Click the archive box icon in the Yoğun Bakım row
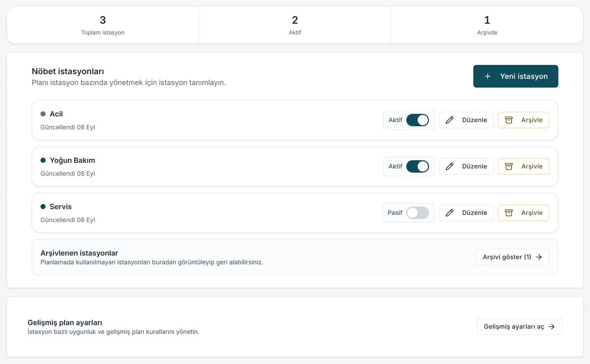 point(509,166)
